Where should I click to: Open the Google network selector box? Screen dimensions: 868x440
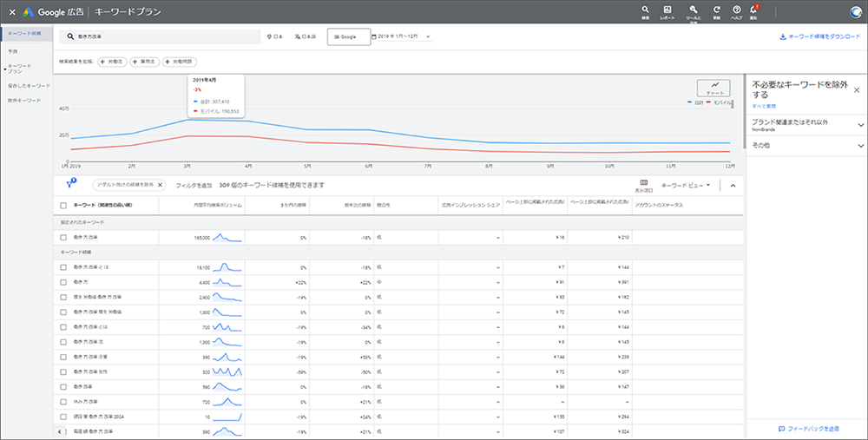pyautogui.click(x=349, y=36)
